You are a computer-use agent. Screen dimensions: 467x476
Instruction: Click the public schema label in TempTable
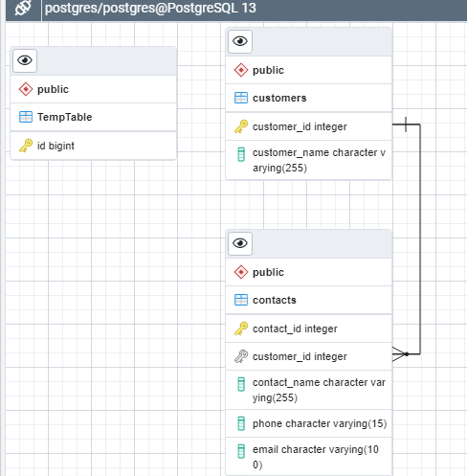53,89
